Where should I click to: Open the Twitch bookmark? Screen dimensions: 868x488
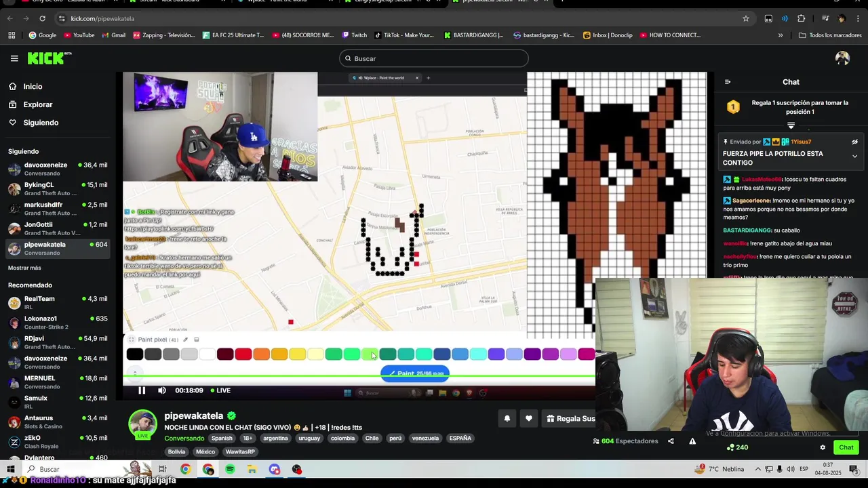click(355, 35)
